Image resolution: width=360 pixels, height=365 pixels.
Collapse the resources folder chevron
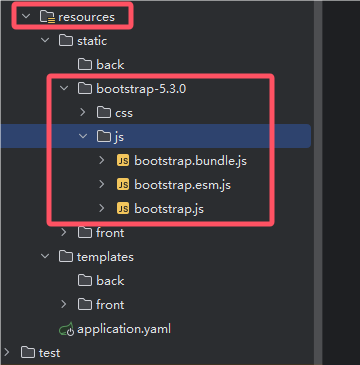coord(26,16)
